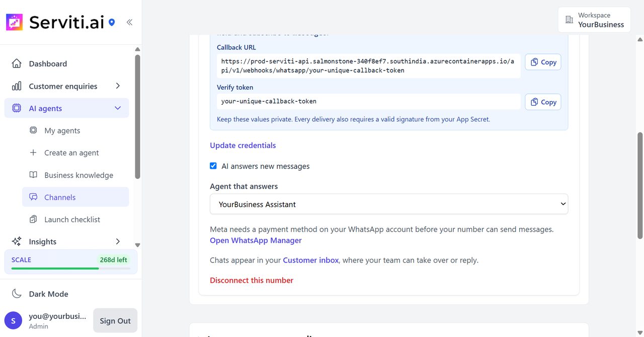Click the your-unique-callback-token verify token field
The image size is (644, 337).
coord(369,101)
